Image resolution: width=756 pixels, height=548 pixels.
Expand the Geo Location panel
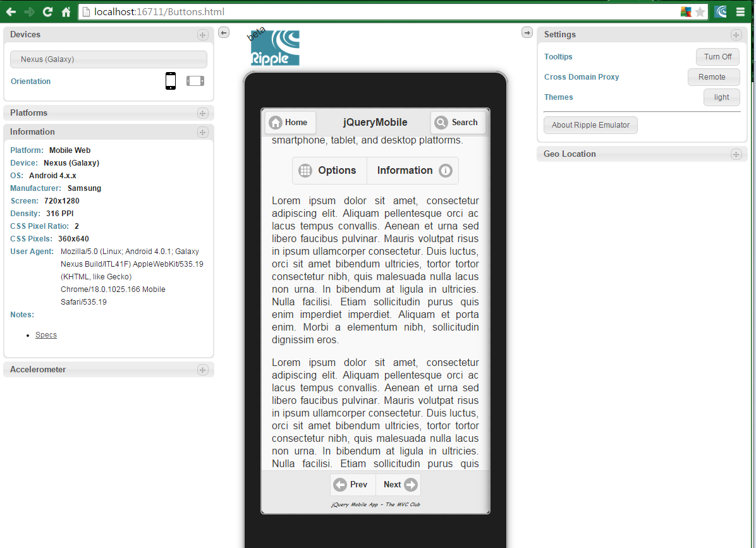pyautogui.click(x=736, y=154)
